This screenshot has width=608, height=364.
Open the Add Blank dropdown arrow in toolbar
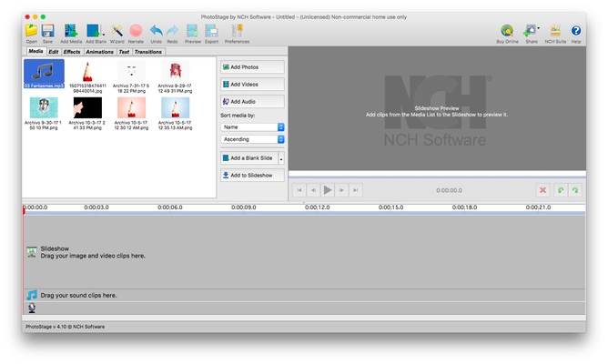(x=104, y=35)
